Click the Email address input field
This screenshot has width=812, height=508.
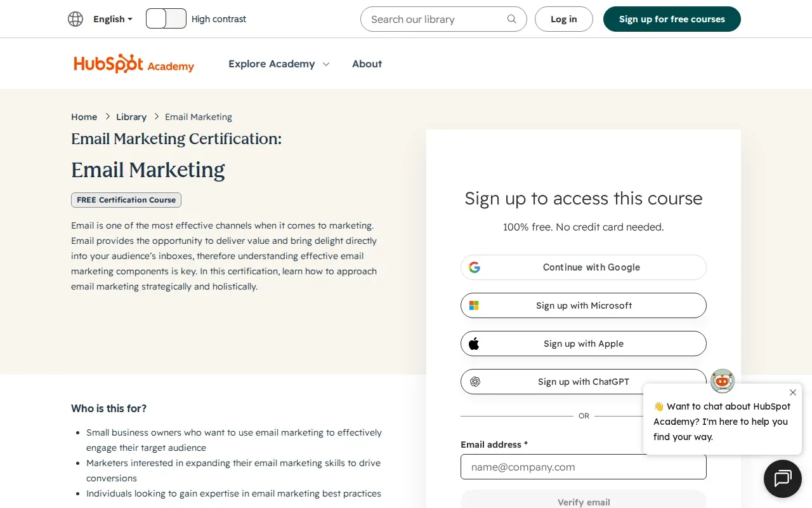pyautogui.click(x=584, y=467)
